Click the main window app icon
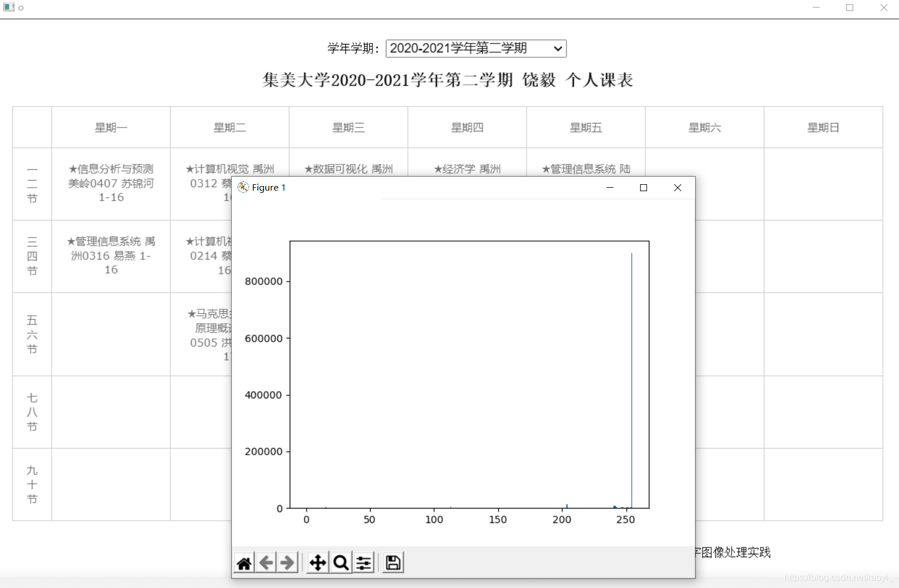The image size is (899, 588). (x=9, y=8)
